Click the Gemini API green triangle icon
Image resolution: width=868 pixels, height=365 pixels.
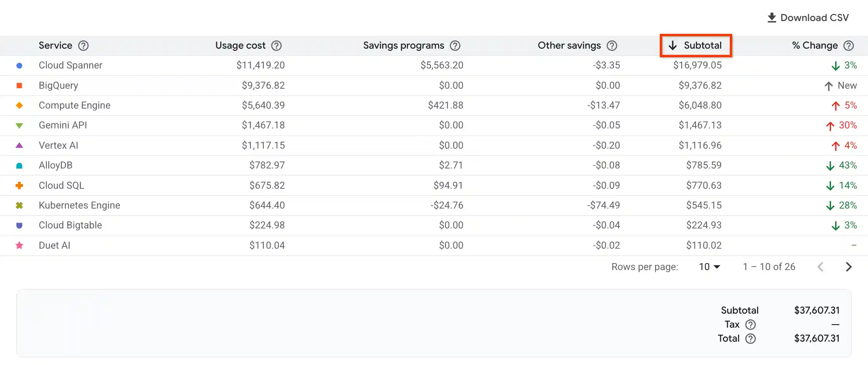point(19,125)
